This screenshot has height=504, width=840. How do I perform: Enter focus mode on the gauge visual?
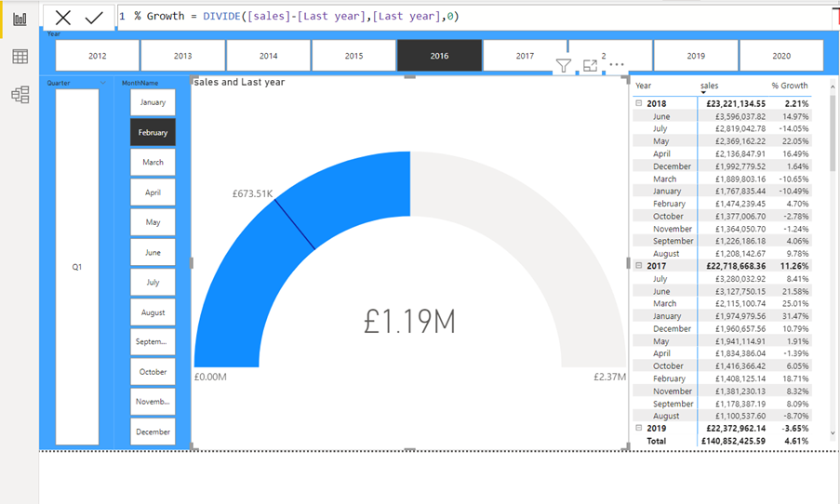(x=590, y=65)
